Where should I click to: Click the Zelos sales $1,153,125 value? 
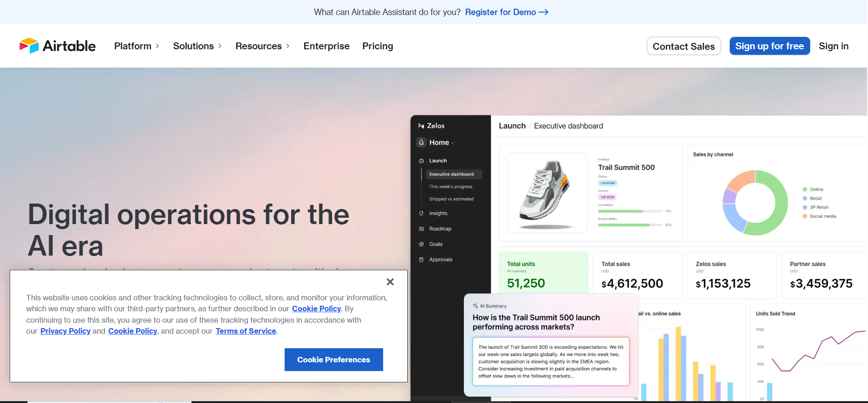click(x=723, y=284)
